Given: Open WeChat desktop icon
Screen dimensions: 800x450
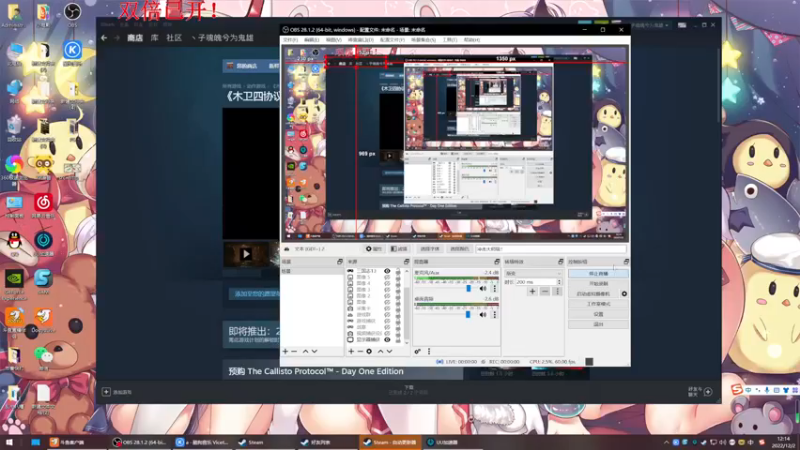Looking at the screenshot, I should tap(43, 356).
